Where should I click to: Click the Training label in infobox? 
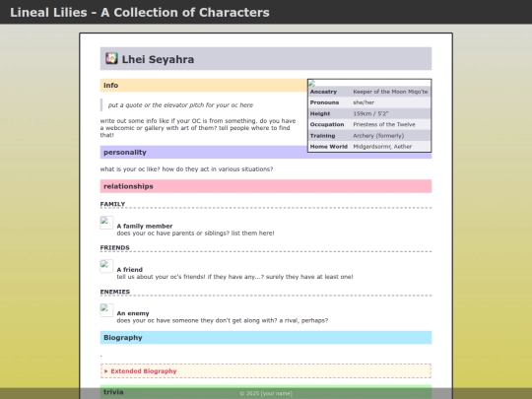pos(322,136)
